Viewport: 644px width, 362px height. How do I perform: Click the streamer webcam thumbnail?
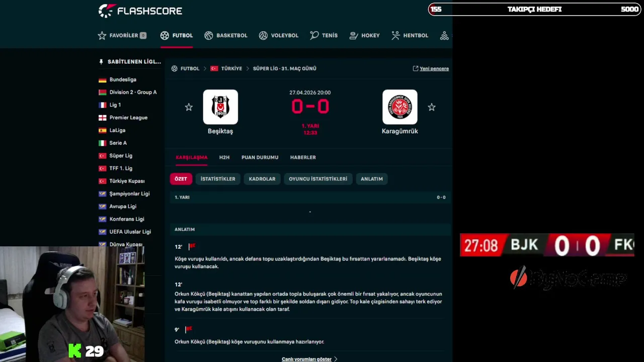coord(72,304)
